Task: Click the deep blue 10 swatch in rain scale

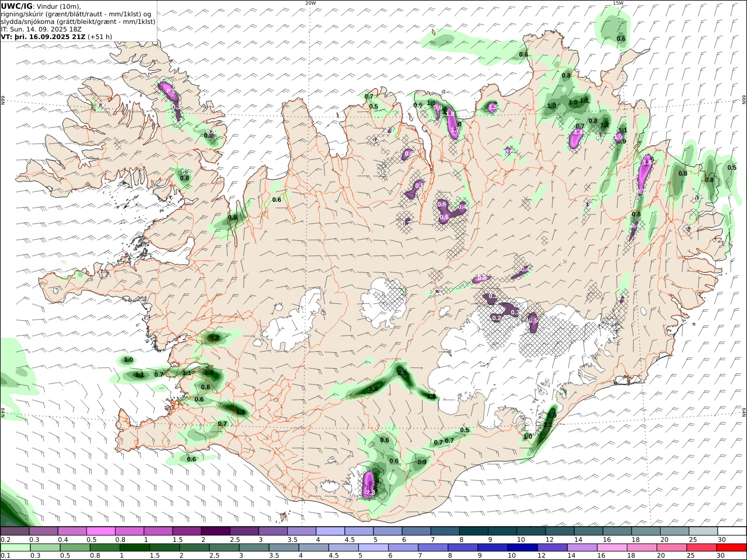Action: (522, 548)
